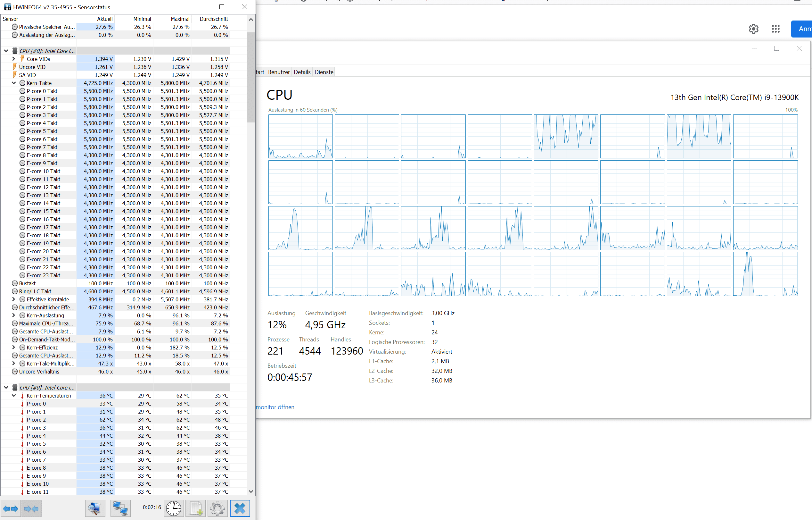Select the Durchschnittlicher Effektiver Takt row
Image resolution: width=812 pixels, height=520 pixels.
(115, 307)
